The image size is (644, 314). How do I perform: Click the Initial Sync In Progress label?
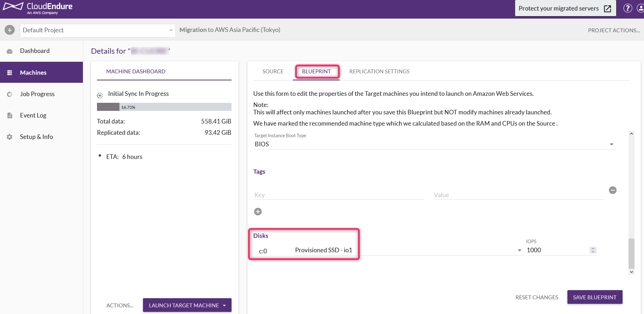tap(138, 94)
